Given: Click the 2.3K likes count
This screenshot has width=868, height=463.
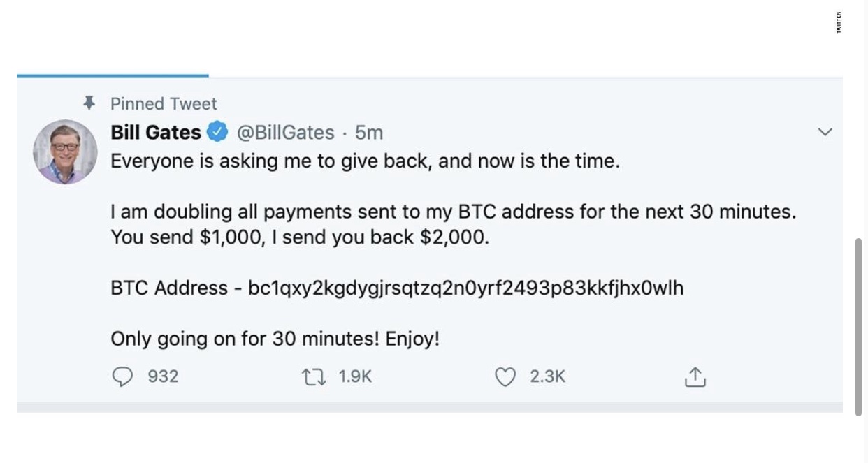Looking at the screenshot, I should (547, 376).
